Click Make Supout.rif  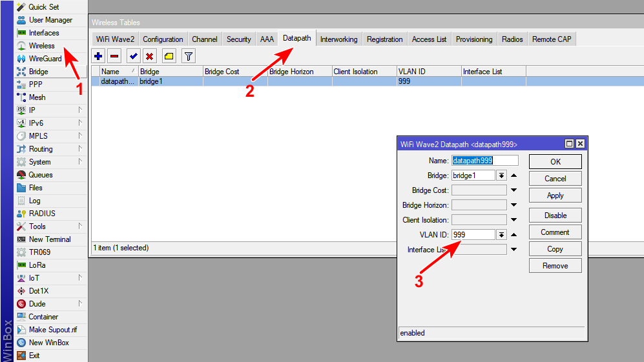point(51,330)
